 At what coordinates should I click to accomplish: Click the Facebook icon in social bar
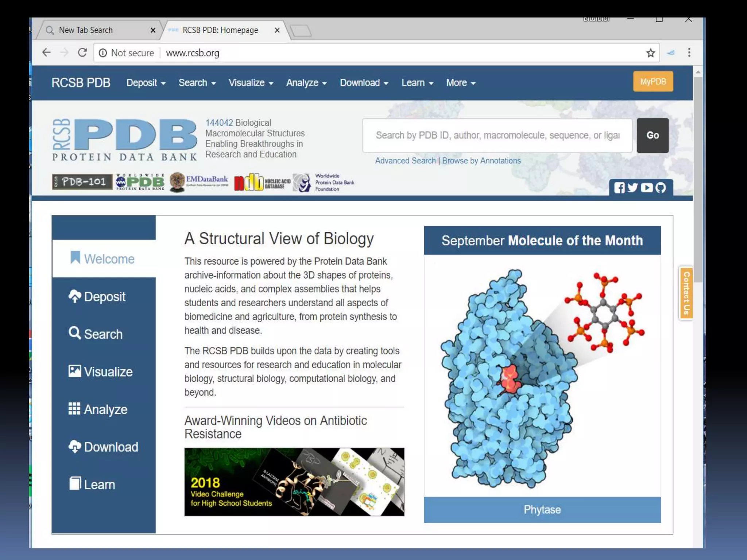pyautogui.click(x=619, y=188)
